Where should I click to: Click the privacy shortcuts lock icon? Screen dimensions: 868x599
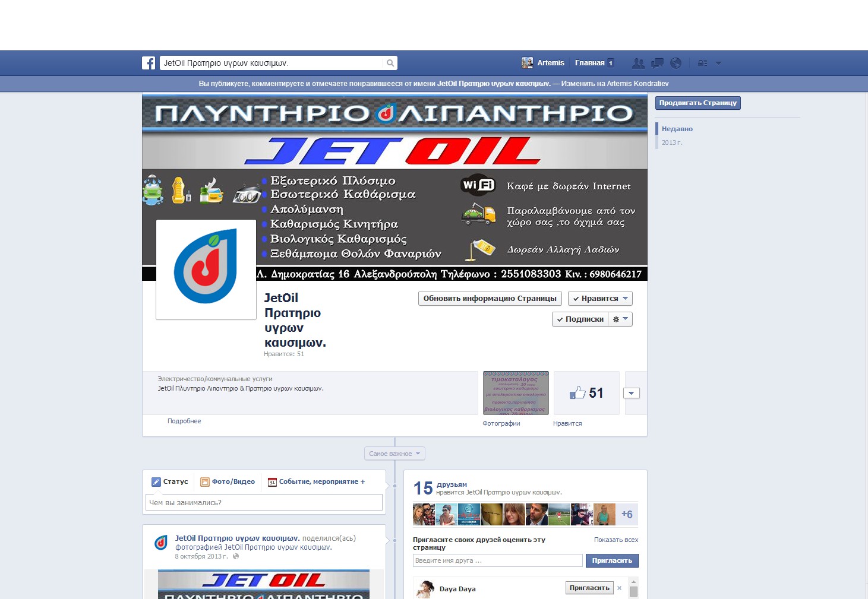pos(702,63)
